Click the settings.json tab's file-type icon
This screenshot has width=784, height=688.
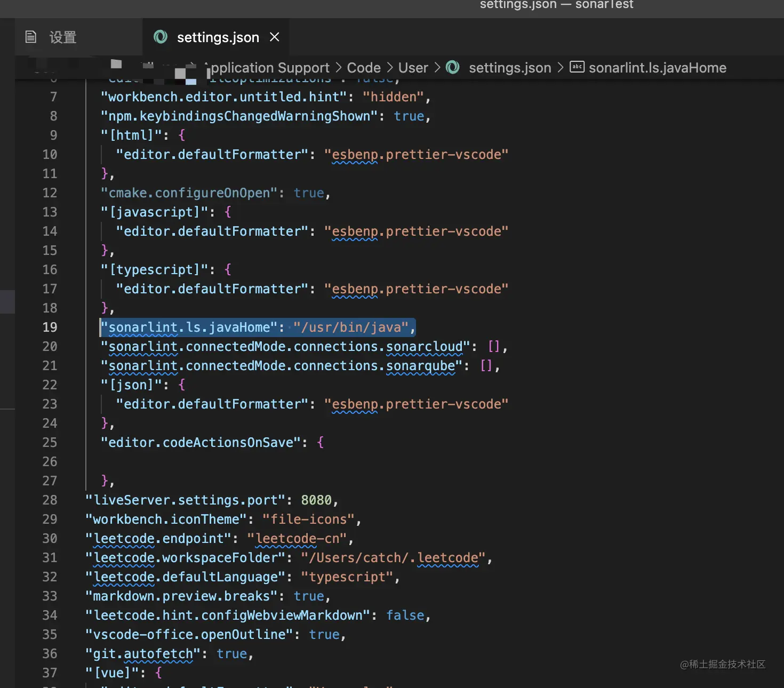pyautogui.click(x=161, y=37)
